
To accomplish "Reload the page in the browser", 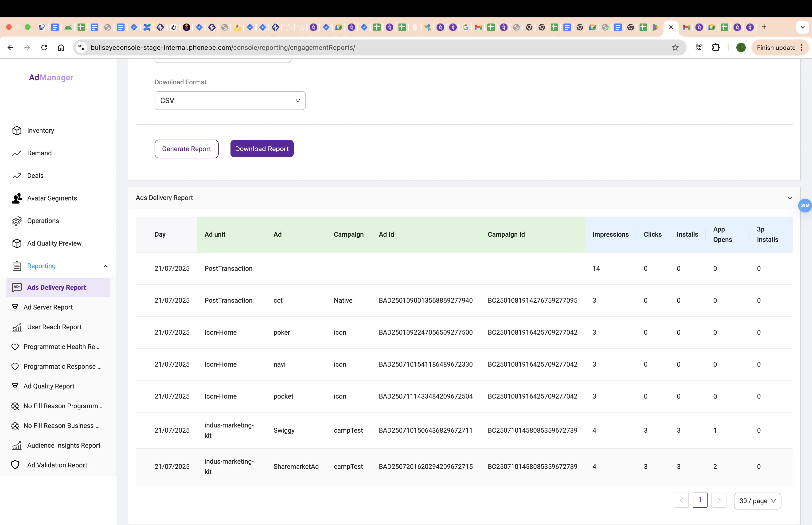I will pos(44,48).
